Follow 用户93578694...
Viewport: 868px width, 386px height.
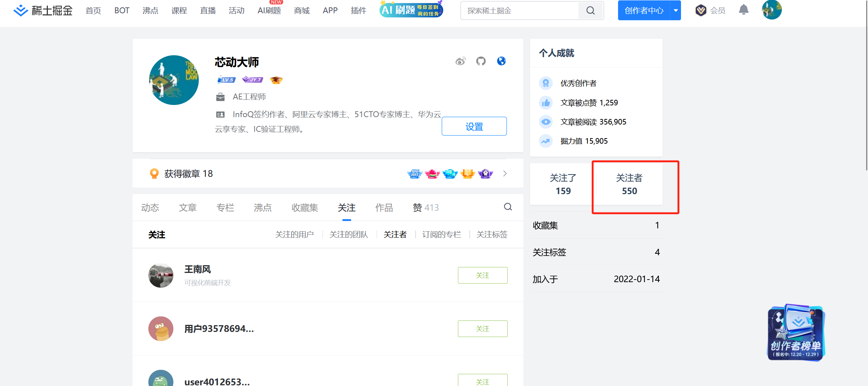tap(483, 329)
